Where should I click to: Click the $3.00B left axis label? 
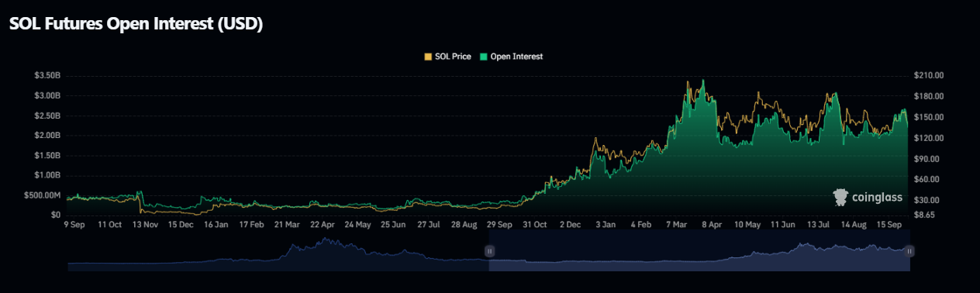click(x=47, y=96)
